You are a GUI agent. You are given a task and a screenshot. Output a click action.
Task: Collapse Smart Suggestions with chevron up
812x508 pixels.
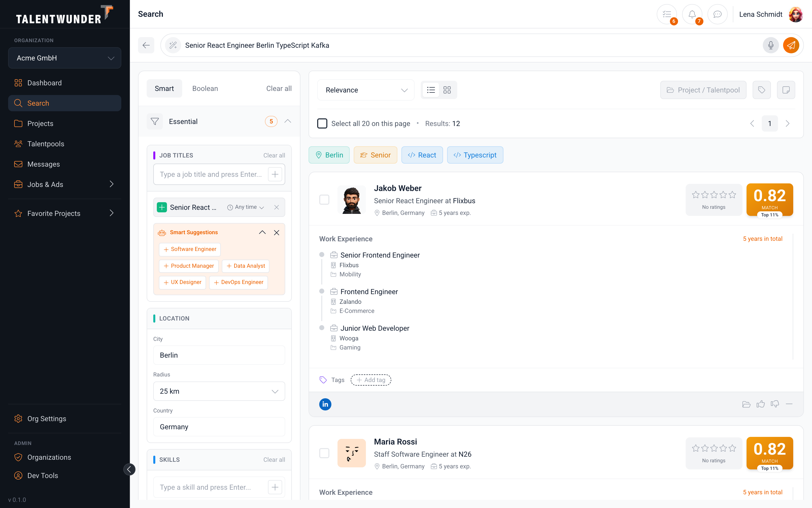[262, 232]
